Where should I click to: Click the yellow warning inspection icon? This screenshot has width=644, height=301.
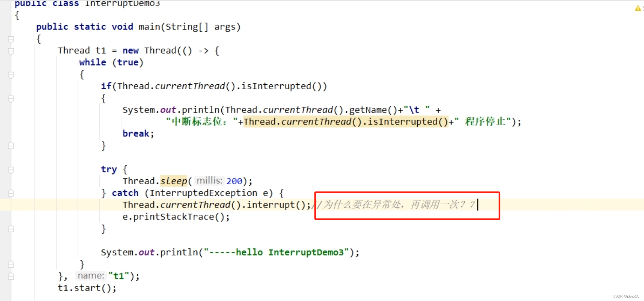click(x=638, y=8)
